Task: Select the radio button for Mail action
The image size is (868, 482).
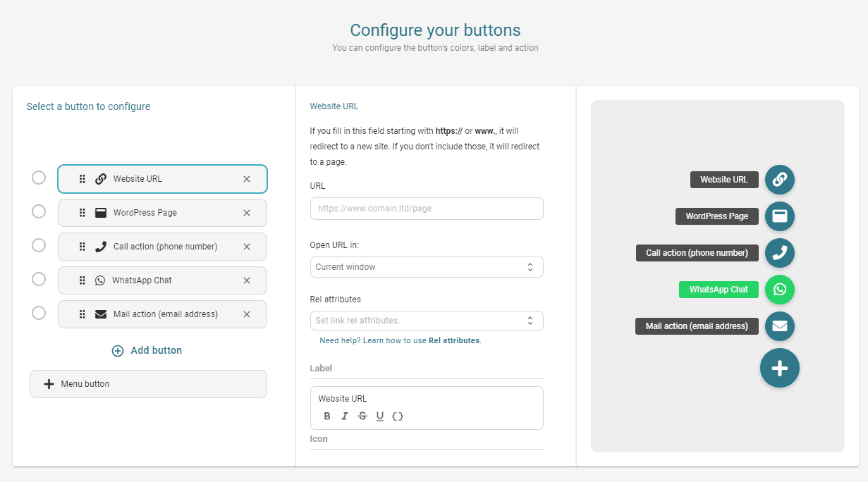Action: (39, 314)
